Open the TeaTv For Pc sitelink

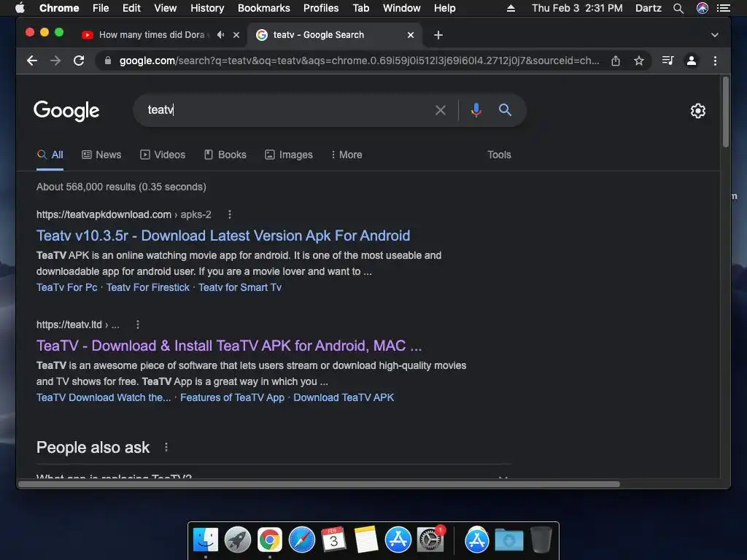[x=66, y=287]
